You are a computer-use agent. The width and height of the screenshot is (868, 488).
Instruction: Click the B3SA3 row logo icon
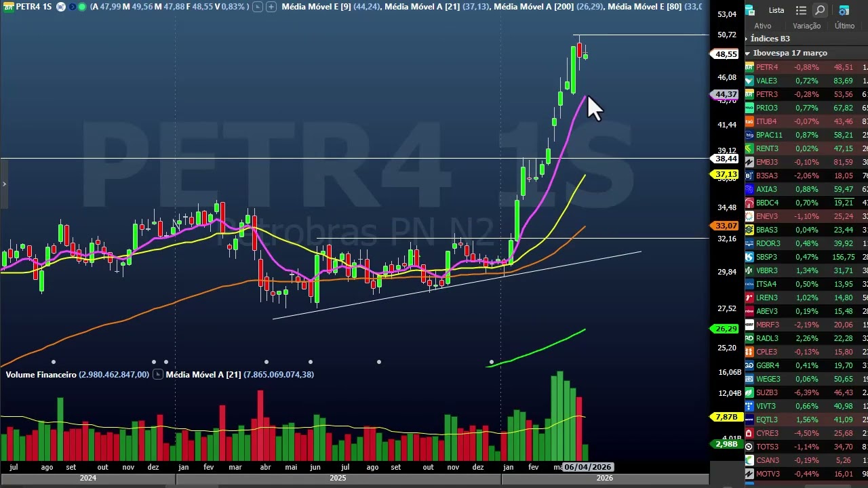click(x=749, y=176)
